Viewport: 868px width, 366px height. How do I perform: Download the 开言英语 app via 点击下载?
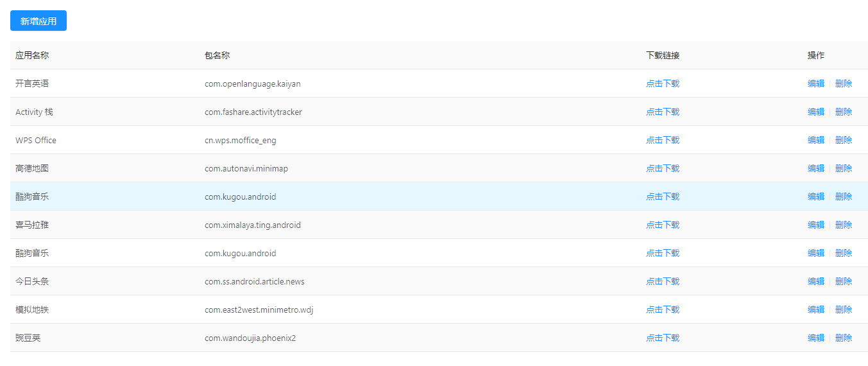(663, 83)
